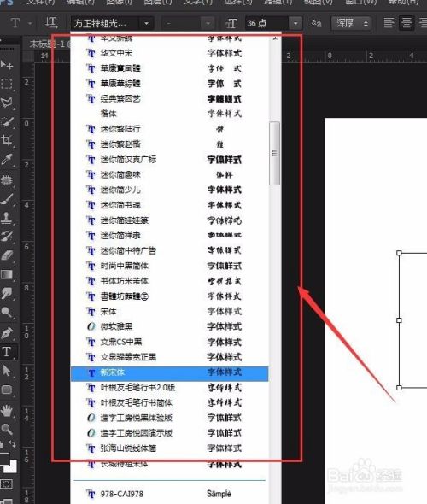Select the Gradient tool
Viewport: 427px width, 504px height.
(7, 274)
